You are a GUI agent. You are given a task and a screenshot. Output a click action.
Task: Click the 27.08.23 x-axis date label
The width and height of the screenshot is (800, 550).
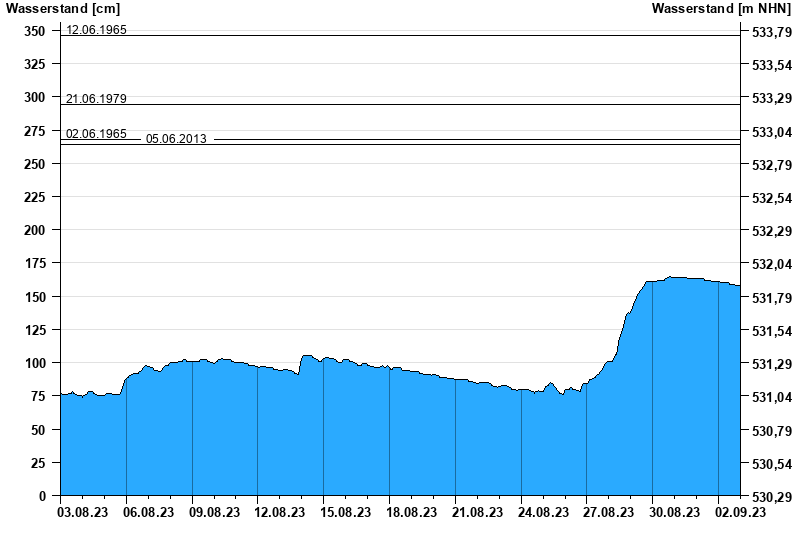tap(609, 512)
